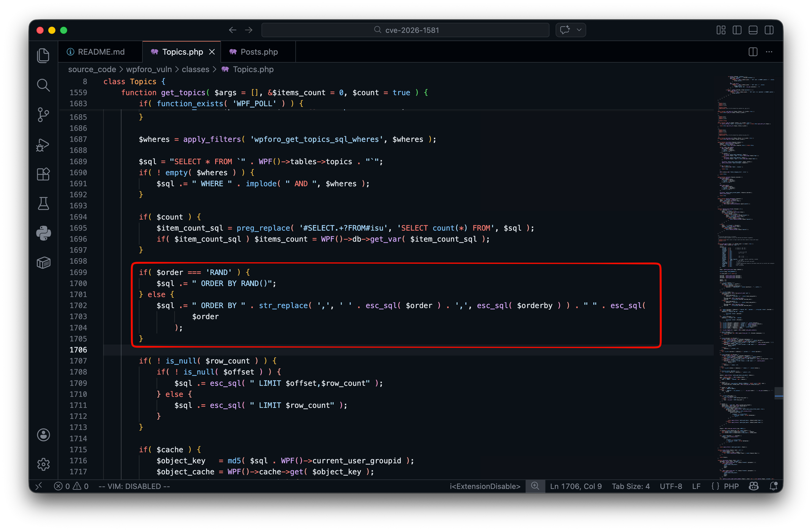Toggle the bottom panel
This screenshot has height=531, width=812.
coord(753,30)
